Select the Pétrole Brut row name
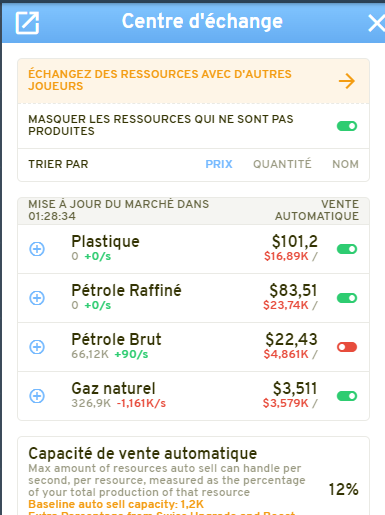385x515 pixels. pyautogui.click(x=116, y=339)
